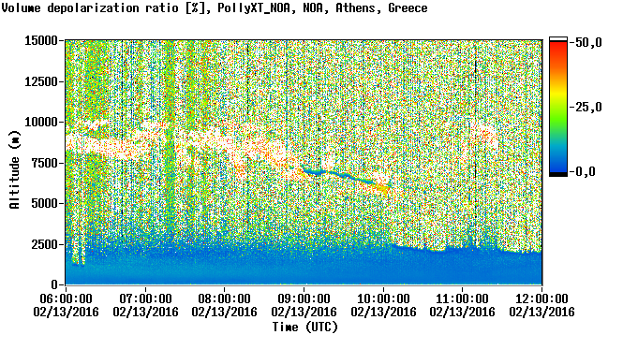The width and height of the screenshot is (623, 364).
Task: Click the Time (UTC) axis title
Action: (304, 328)
